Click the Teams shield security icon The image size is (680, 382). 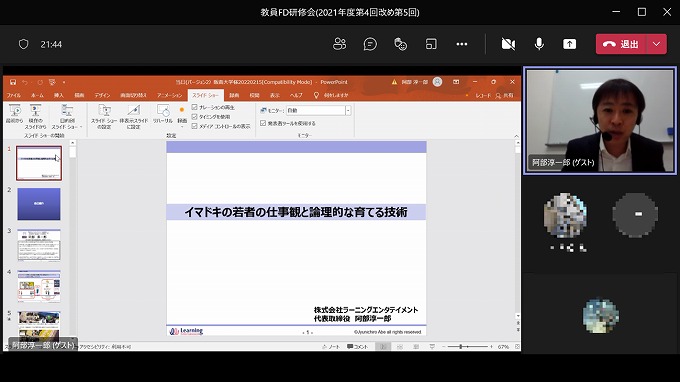tap(23, 44)
